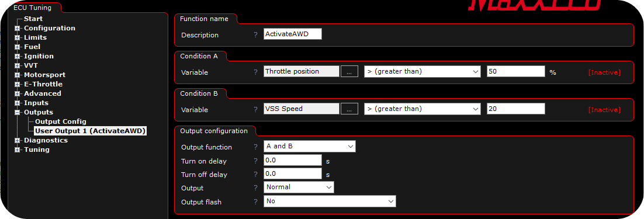
Task: Expand the Configuration tree node
Action: [x=18, y=28]
